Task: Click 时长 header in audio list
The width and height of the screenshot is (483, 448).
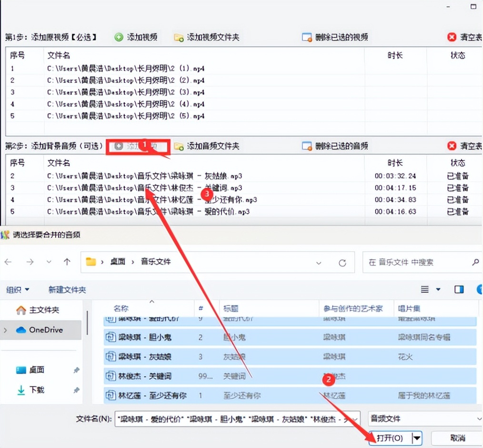Action: 395,163
